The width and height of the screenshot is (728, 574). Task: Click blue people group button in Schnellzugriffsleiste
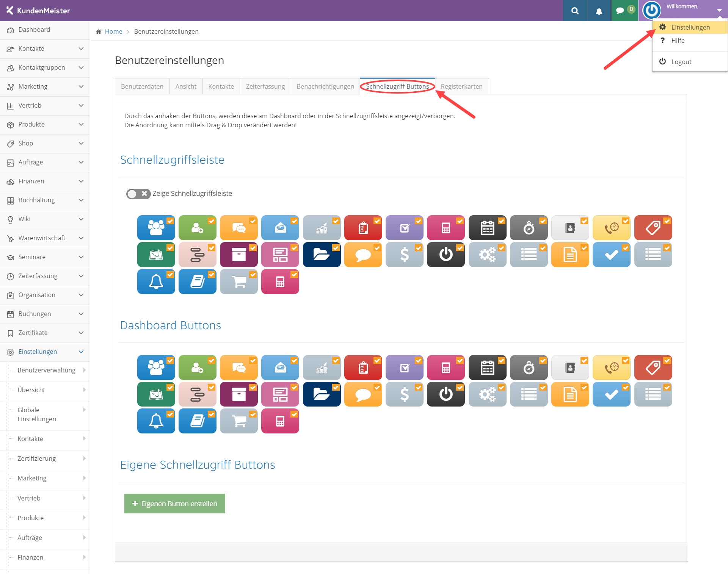[x=156, y=228]
